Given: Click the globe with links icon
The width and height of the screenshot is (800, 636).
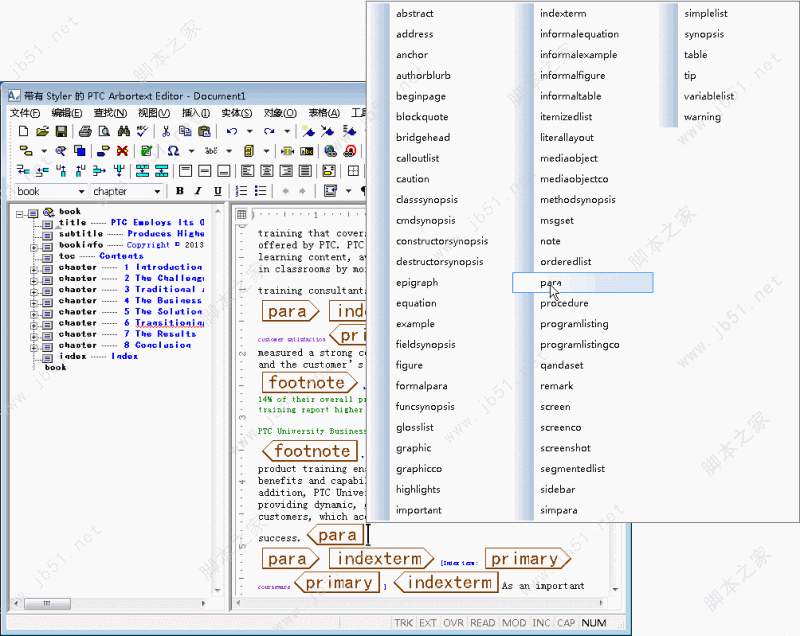Looking at the screenshot, I should (x=330, y=151).
